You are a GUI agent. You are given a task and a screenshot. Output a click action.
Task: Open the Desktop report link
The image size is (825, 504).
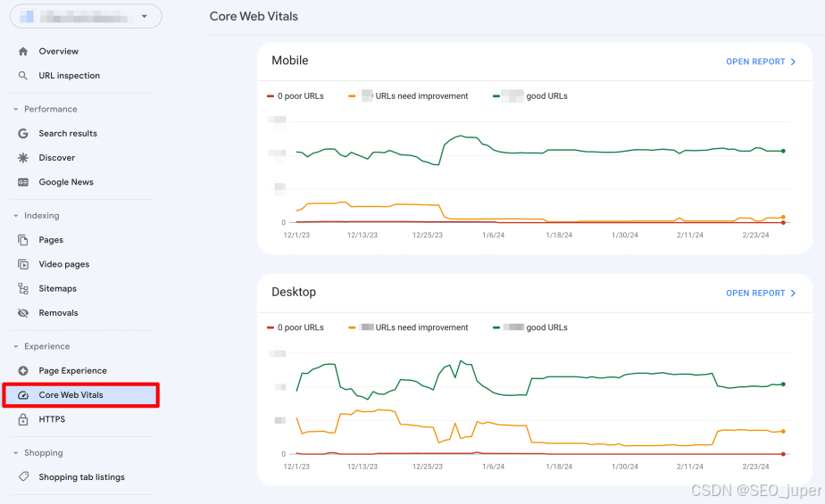[761, 293]
